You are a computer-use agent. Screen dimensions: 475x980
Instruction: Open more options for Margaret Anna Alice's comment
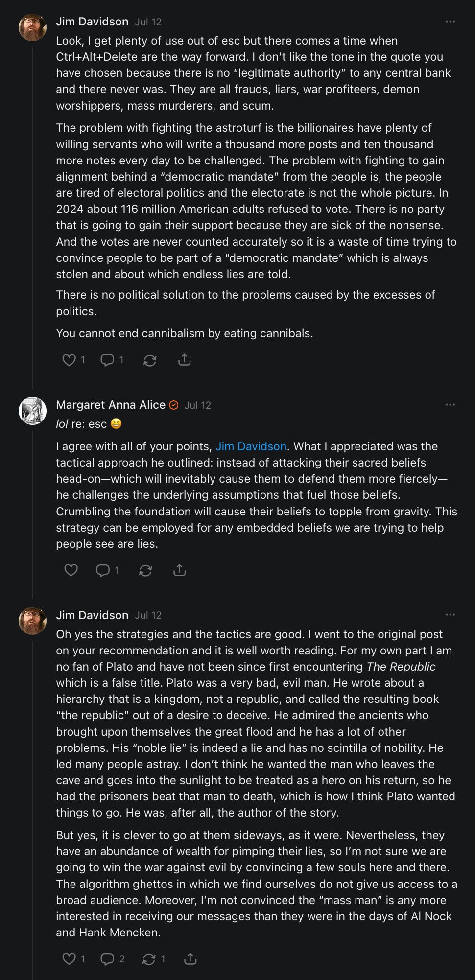(450, 405)
